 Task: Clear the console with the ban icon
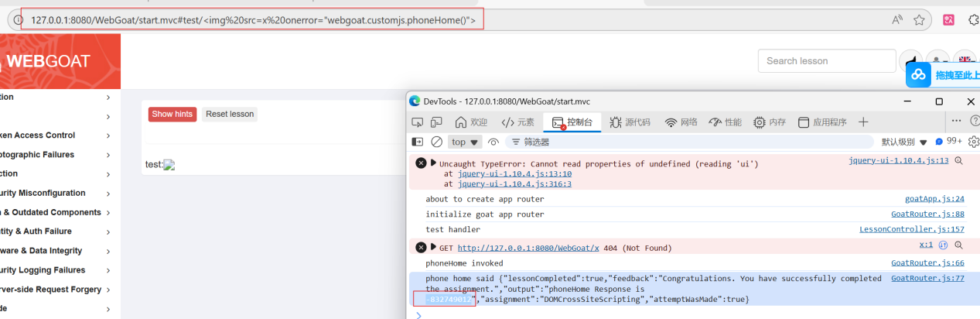click(x=436, y=142)
